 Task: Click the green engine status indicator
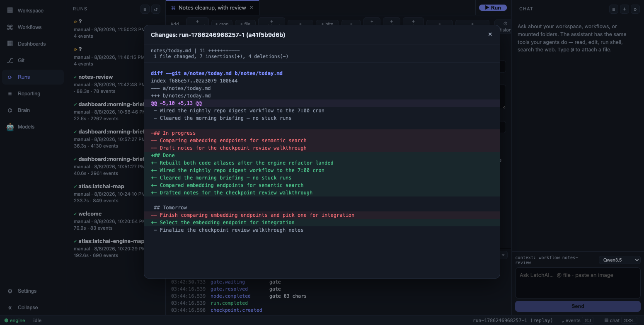pyautogui.click(x=7, y=320)
